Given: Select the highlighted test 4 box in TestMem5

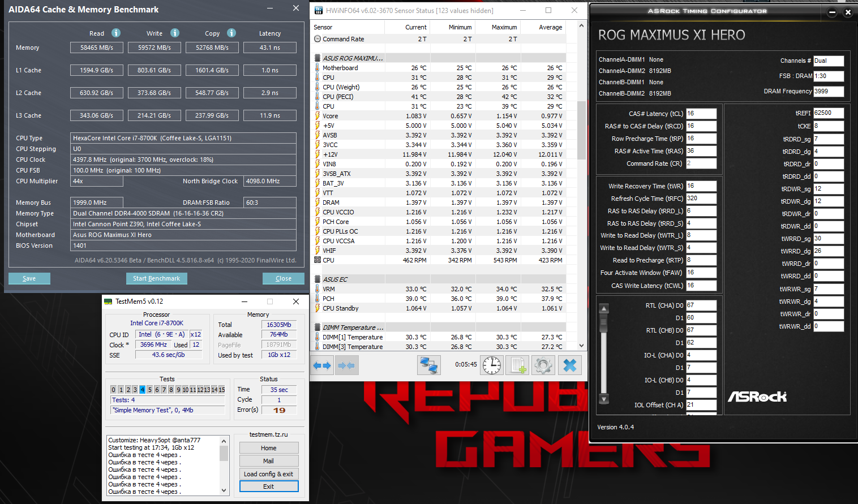Looking at the screenshot, I should (142, 390).
